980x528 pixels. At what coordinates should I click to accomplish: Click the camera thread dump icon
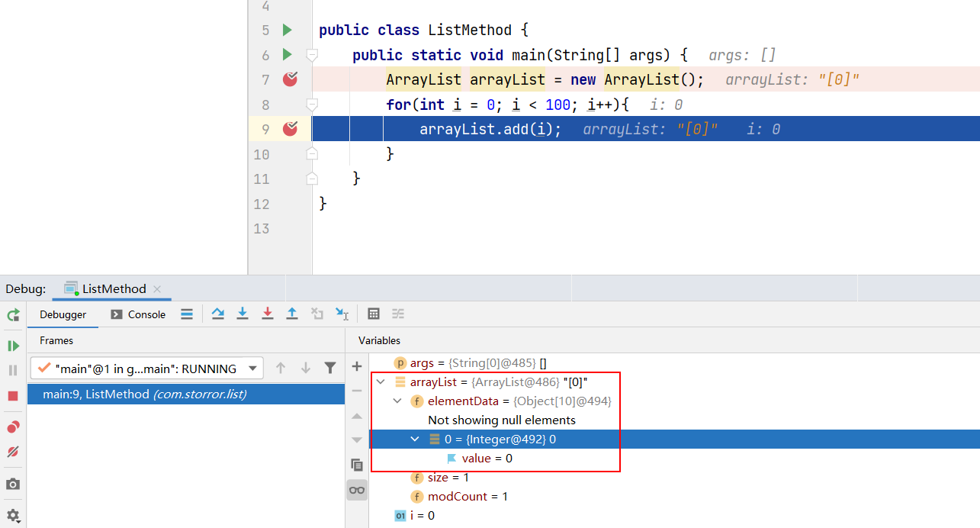coord(13,484)
